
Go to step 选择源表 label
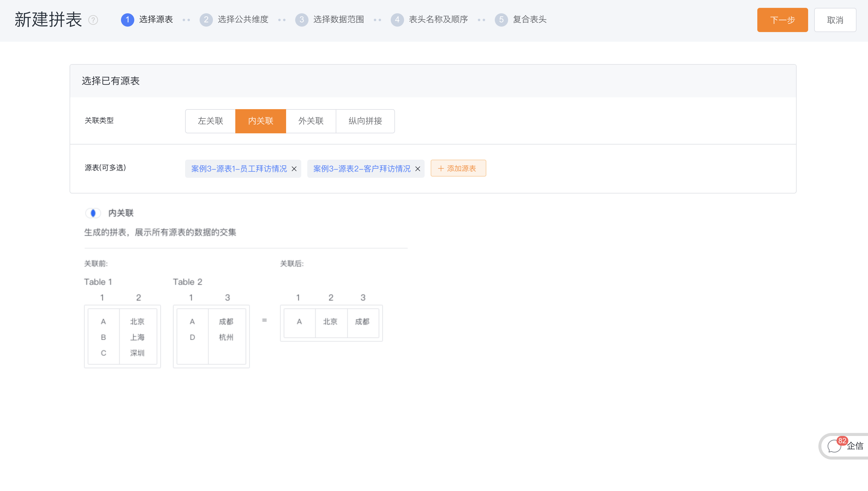coord(156,20)
